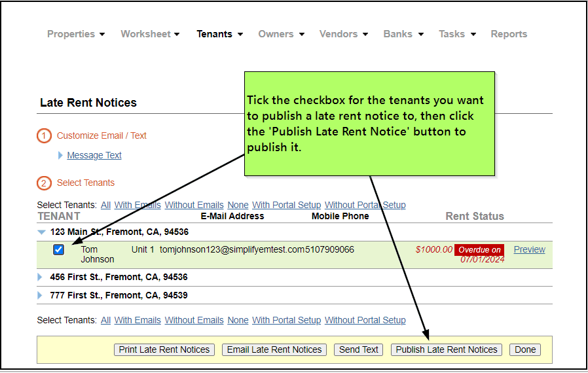Open the Owners dropdown menu
588x373 pixels.
pyautogui.click(x=282, y=34)
